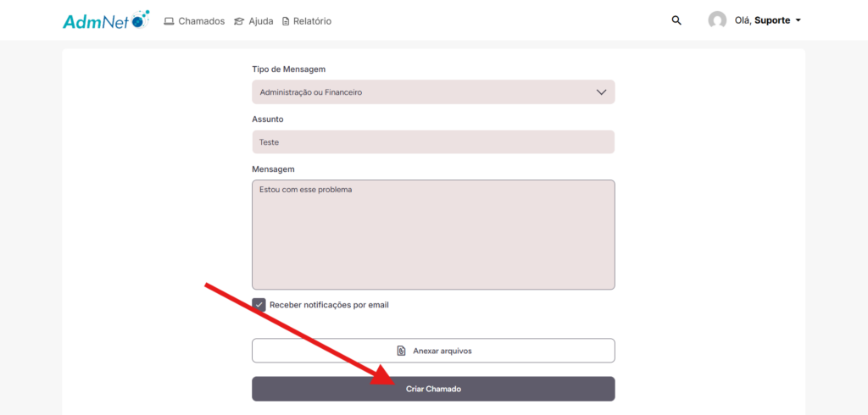Screen dimensions: 868x415
Task: Focus the Assunto text field
Action: [432, 142]
